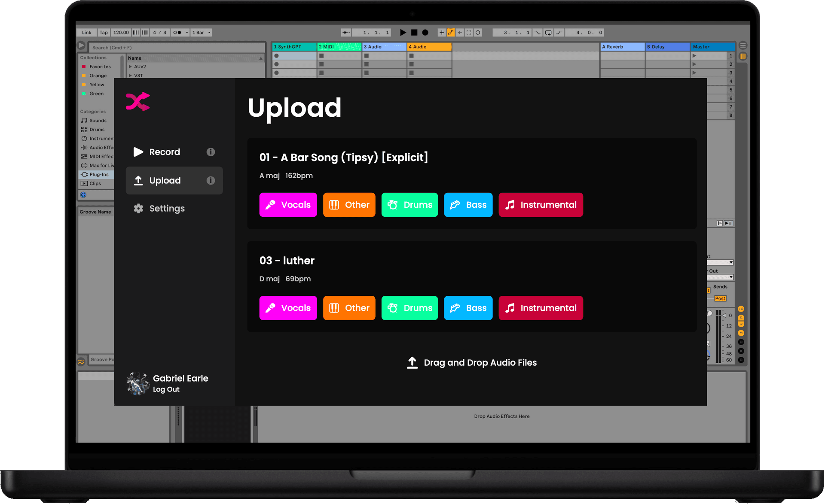Click the Re-enable Automation back arrow icon

[460, 33]
